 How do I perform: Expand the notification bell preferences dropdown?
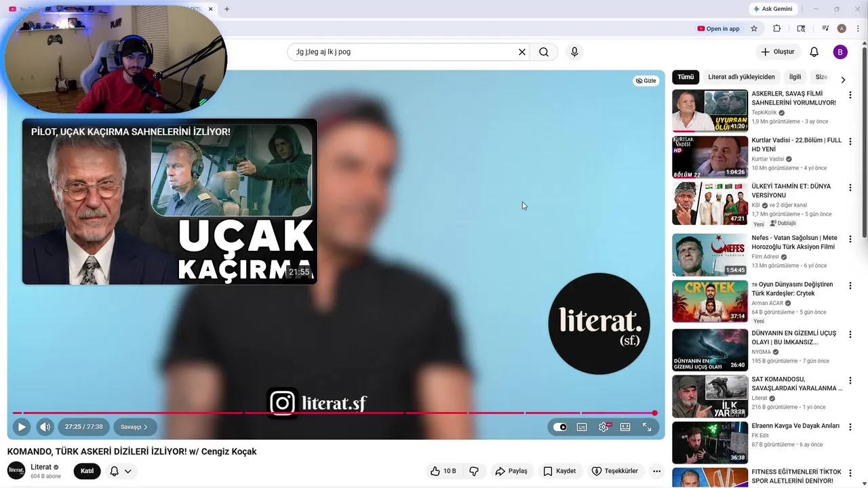[x=127, y=471]
